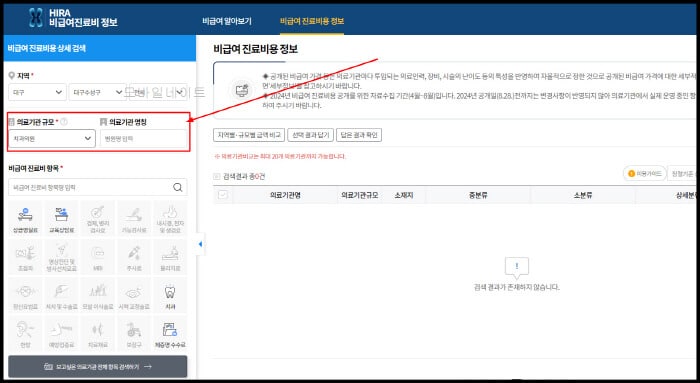Select the 치료재료 category icon

click(98, 333)
